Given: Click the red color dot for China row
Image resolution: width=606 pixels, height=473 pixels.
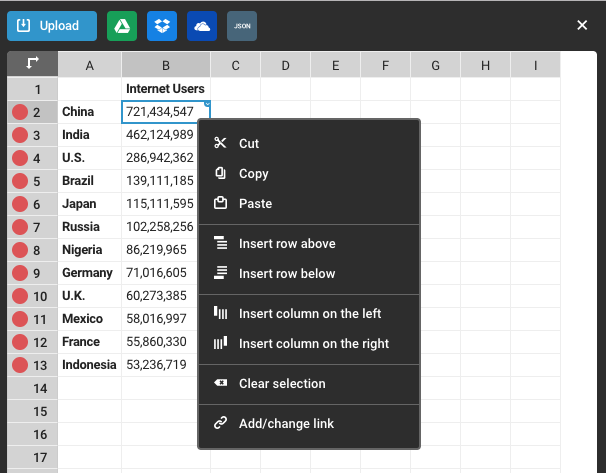Looking at the screenshot, I should pyautogui.click(x=20, y=112).
